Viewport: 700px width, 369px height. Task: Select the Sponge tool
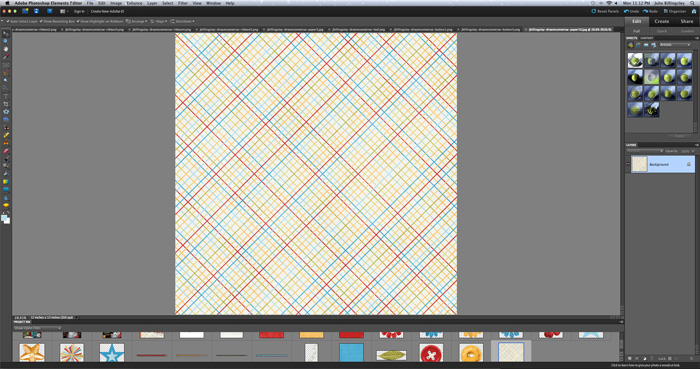(x=6, y=205)
